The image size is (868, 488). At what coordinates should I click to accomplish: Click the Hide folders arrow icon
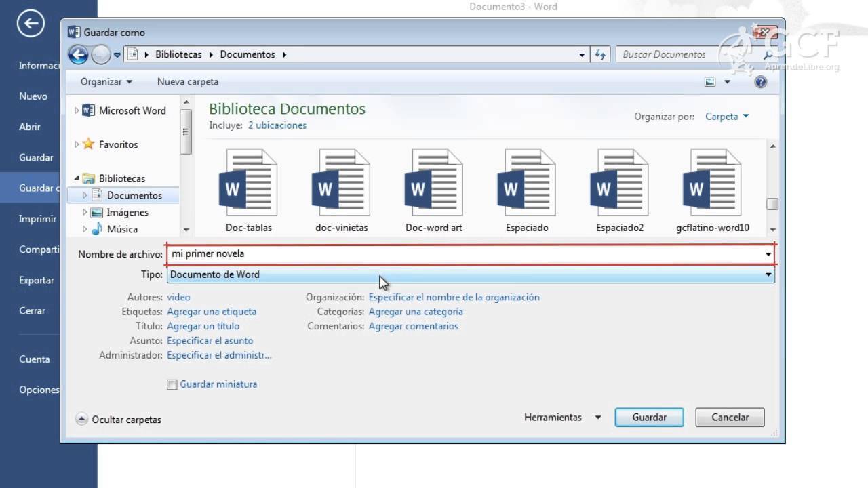pos(81,420)
